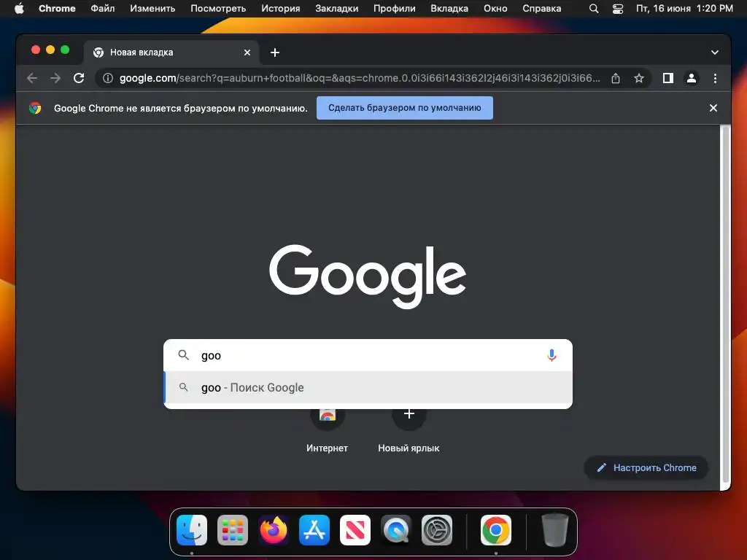747x560 pixels.
Task: Open the Интернет shortcut
Action: 327,429
